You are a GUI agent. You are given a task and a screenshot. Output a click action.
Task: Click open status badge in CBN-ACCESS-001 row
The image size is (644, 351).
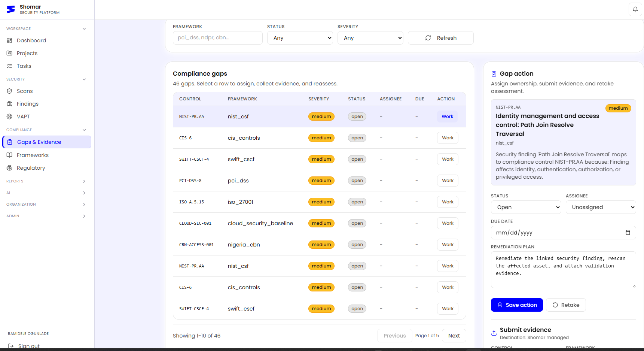[x=357, y=245]
